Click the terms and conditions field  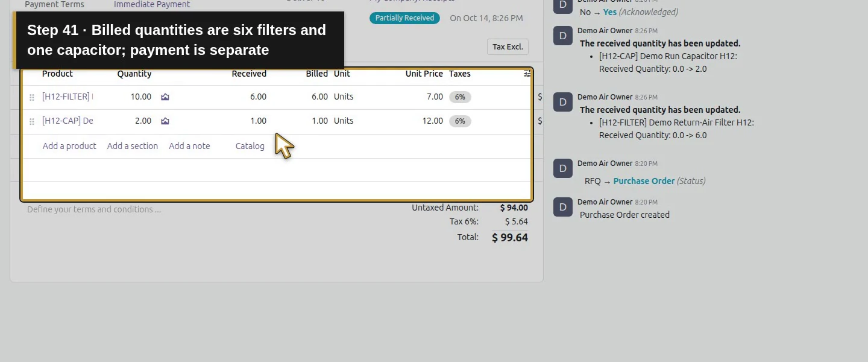tap(94, 209)
